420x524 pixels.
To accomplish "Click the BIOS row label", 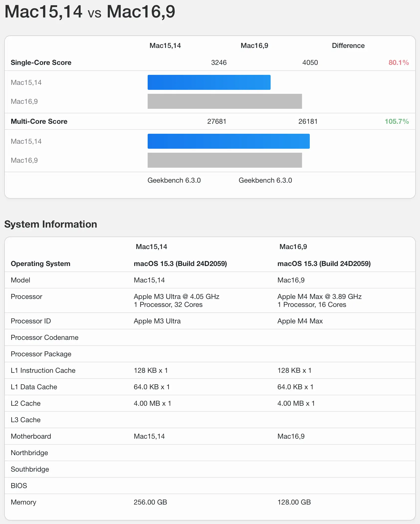I will (19, 486).
